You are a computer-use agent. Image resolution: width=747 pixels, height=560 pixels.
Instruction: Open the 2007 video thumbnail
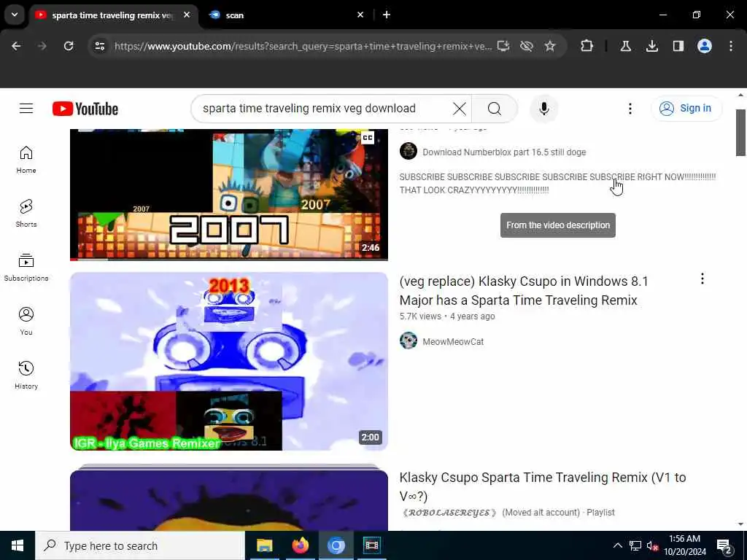click(228, 194)
